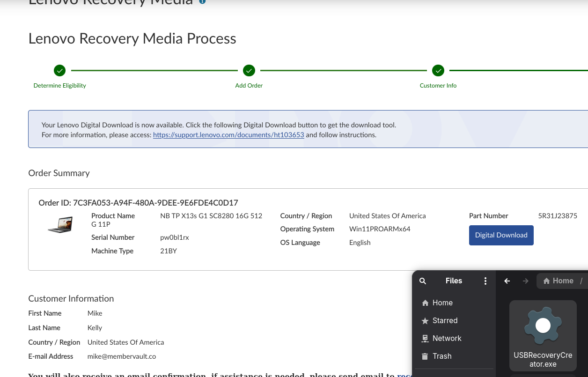Open Trash in the Files sidebar
The height and width of the screenshot is (377, 588).
(x=441, y=356)
